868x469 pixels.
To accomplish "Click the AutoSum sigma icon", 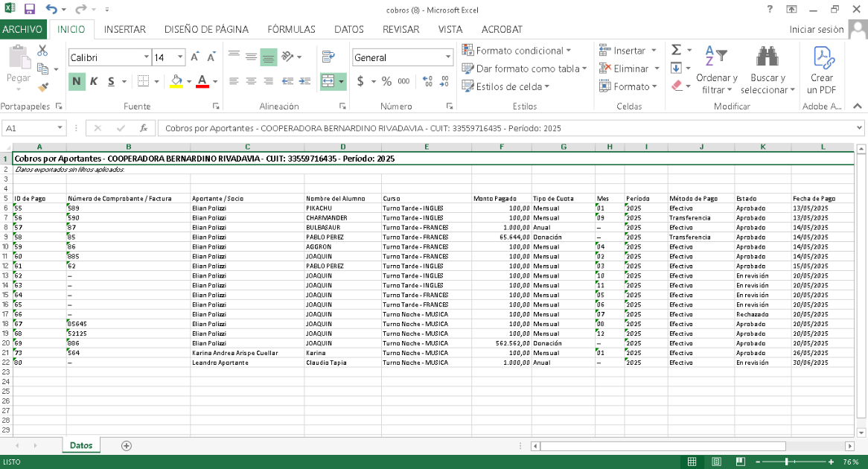I will (x=676, y=50).
